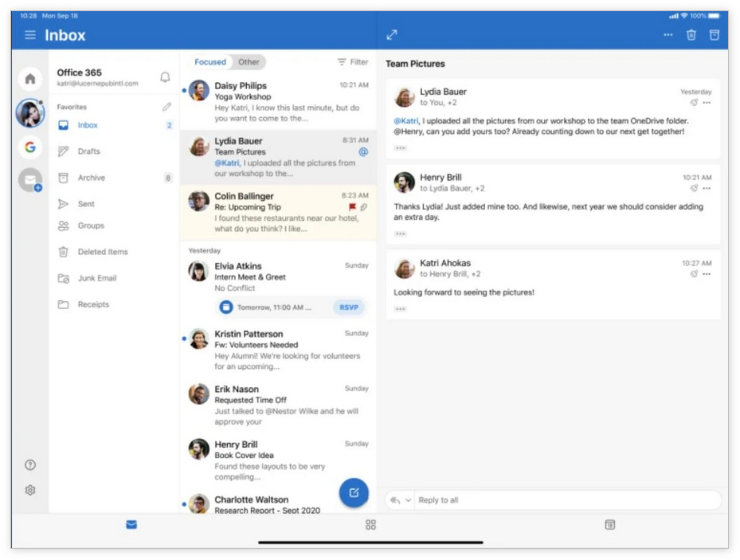Viewport: 740px width, 560px height.
Task: Switch to the Google account
Action: [x=30, y=147]
